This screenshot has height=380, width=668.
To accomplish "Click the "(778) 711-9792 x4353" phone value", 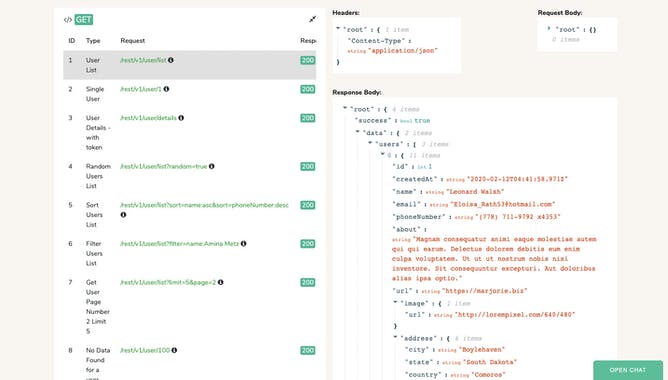I will (x=518, y=217).
